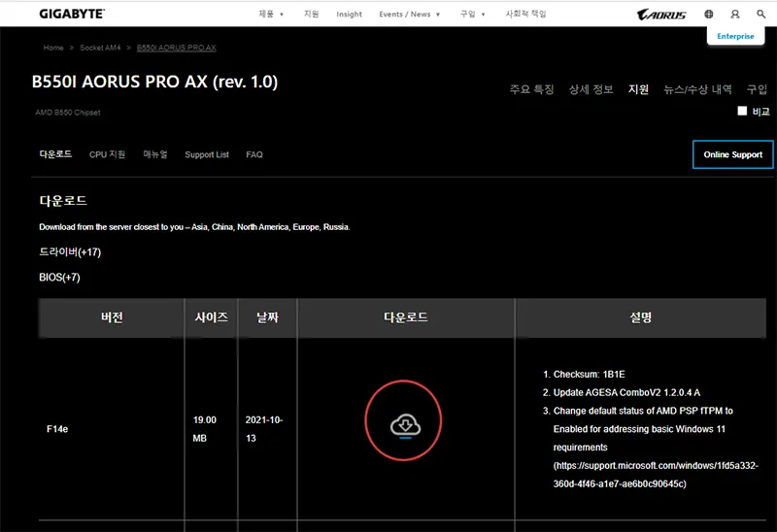Go to Home breadcrumb
The width and height of the screenshot is (777, 532).
coord(53,48)
